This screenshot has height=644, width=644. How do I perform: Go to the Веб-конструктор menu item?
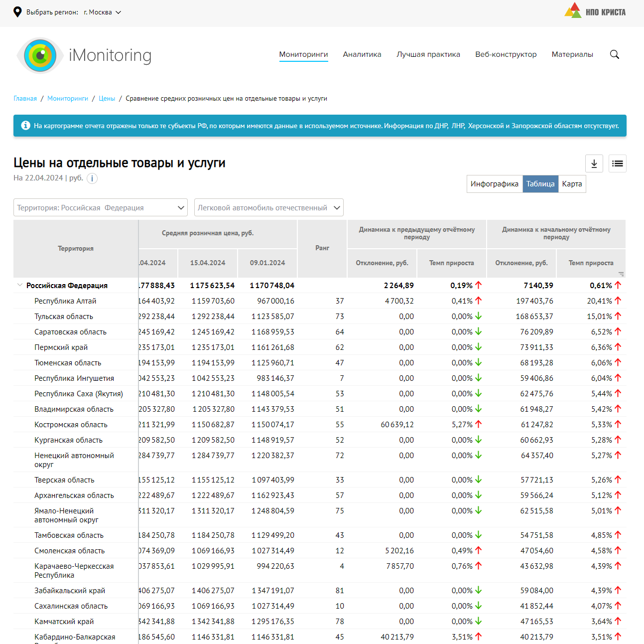506,54
